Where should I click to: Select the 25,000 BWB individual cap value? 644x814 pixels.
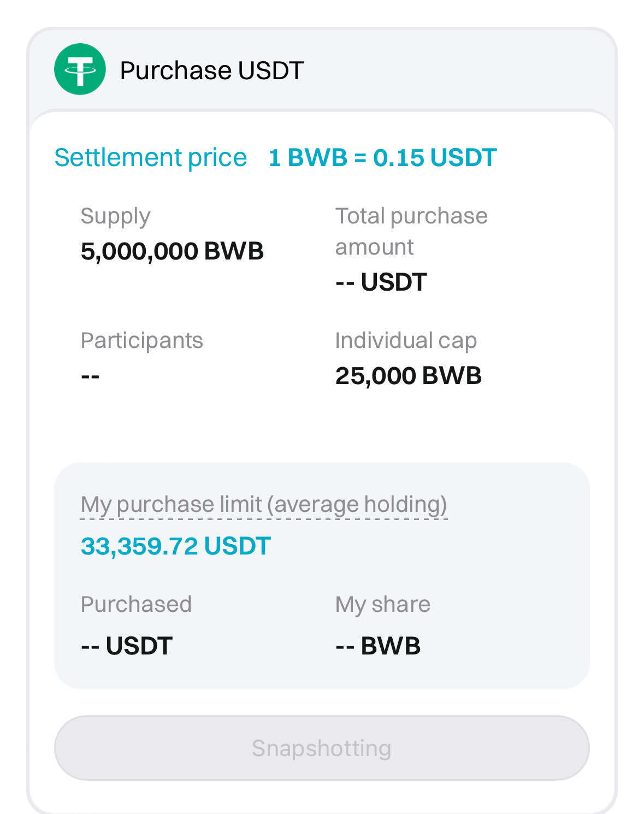point(408,376)
